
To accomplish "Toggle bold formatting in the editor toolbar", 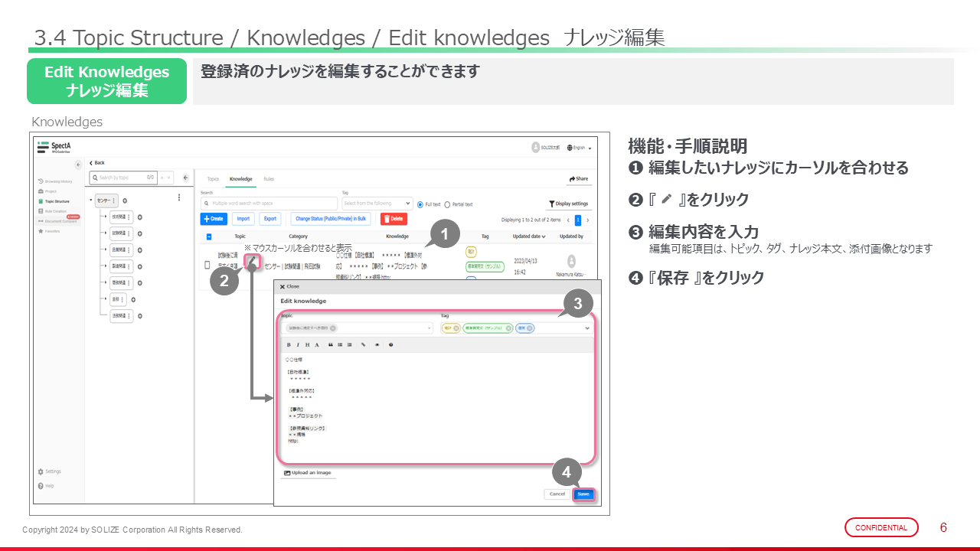I will (x=288, y=345).
